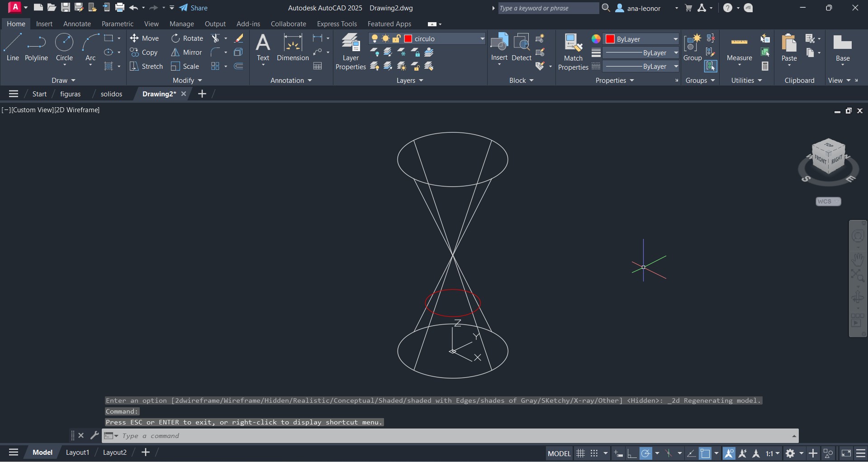Toggle Ortho mode in status bar
Screen dimensions: 868x462
[632, 453]
